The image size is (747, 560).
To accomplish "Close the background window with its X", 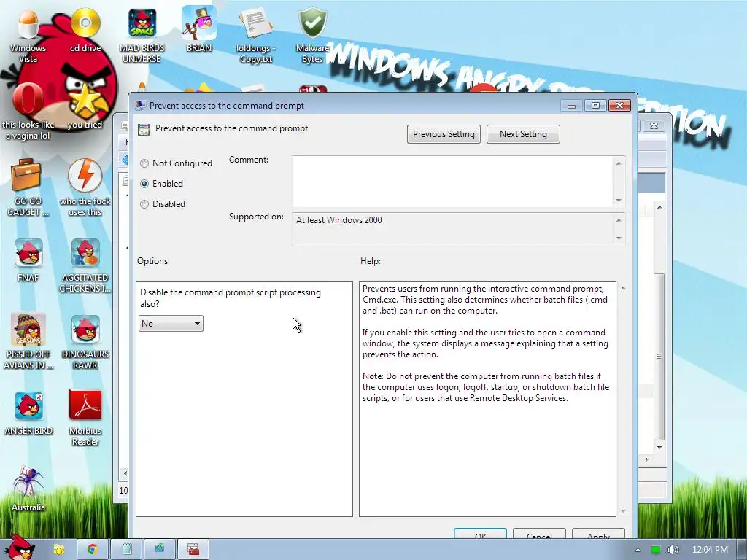I will click(x=654, y=125).
